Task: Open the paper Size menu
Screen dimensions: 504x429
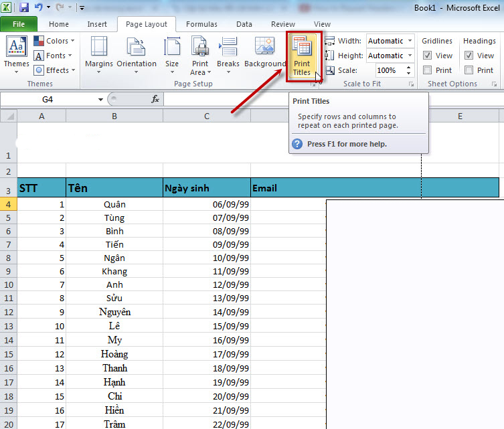Action: click(x=172, y=55)
